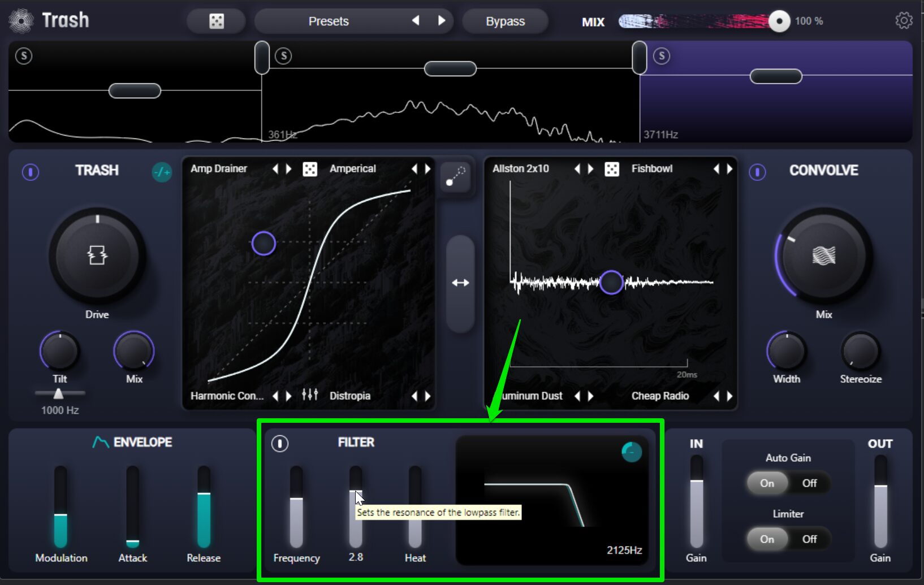Next Aluminum Dust impulse

point(590,396)
